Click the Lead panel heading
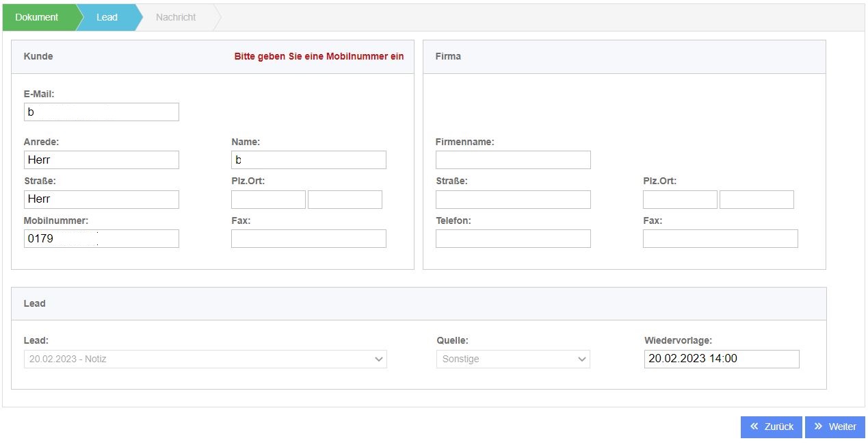868x443 pixels. (34, 303)
